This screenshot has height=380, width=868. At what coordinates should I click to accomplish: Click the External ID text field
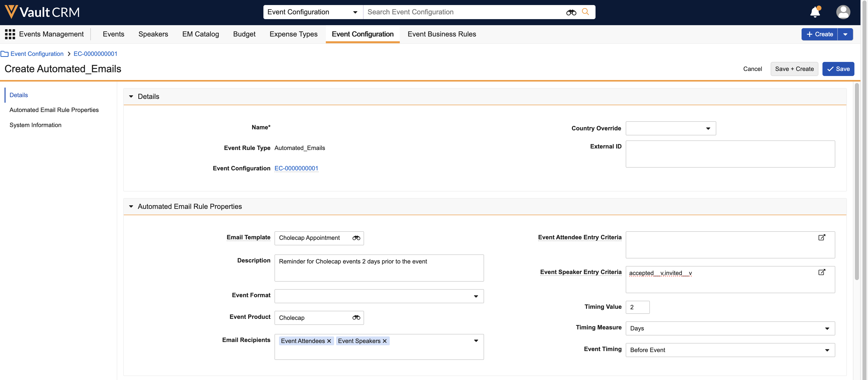pyautogui.click(x=730, y=154)
